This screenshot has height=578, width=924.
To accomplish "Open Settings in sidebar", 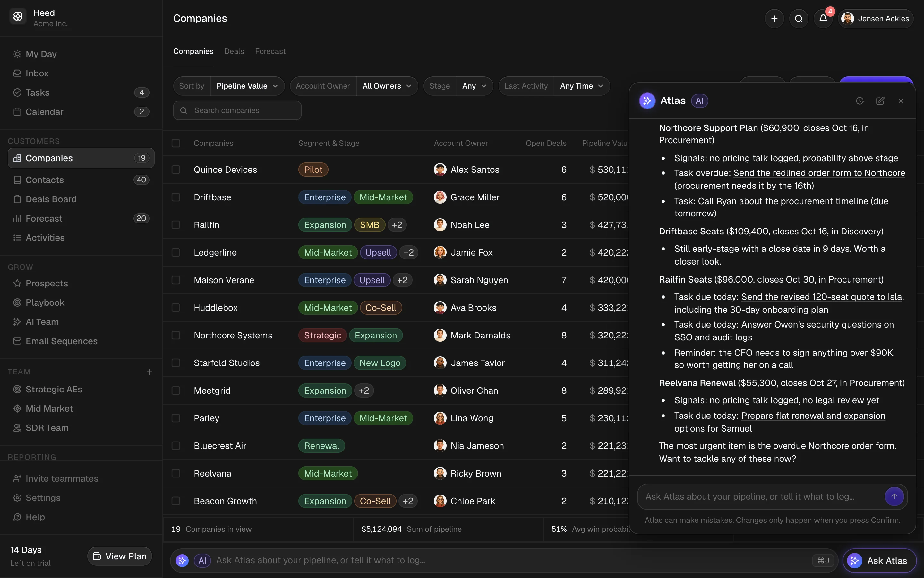I will [81, 498].
